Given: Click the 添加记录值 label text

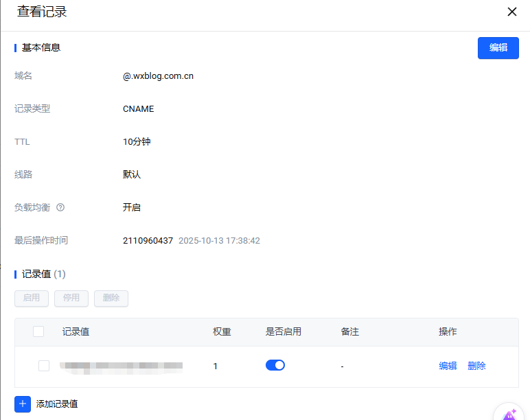Looking at the screenshot, I should point(57,404).
